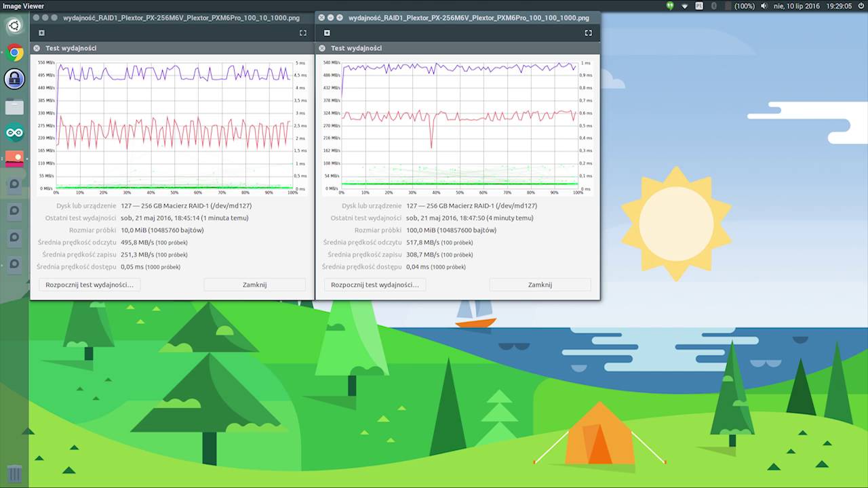Select the access time value 0,04 ms
The image size is (868, 488).
(418, 266)
